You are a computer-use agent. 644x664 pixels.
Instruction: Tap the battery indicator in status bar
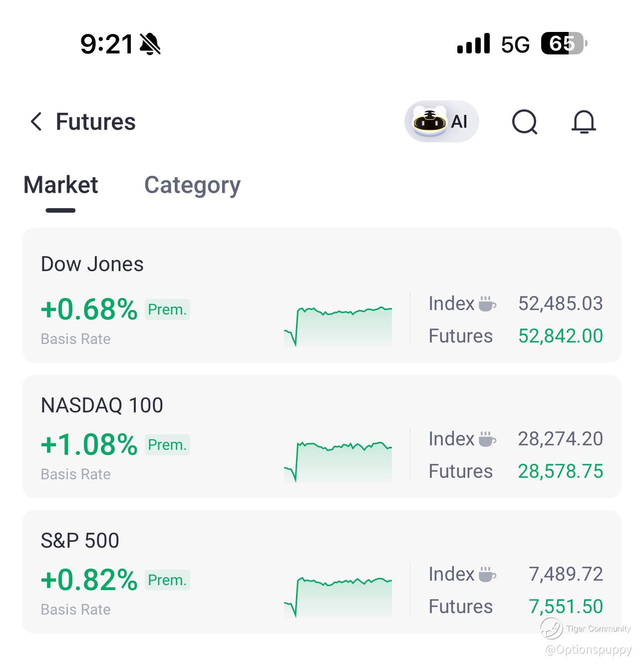[x=564, y=44]
